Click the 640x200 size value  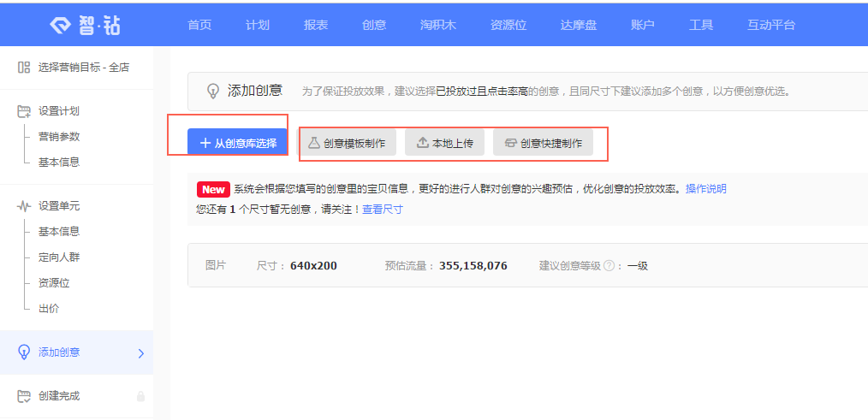313,266
